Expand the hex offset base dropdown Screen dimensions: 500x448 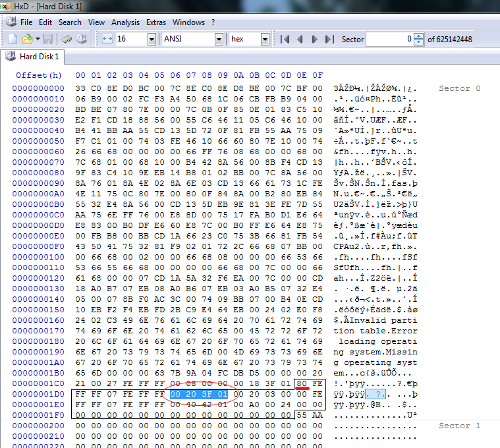(x=265, y=40)
